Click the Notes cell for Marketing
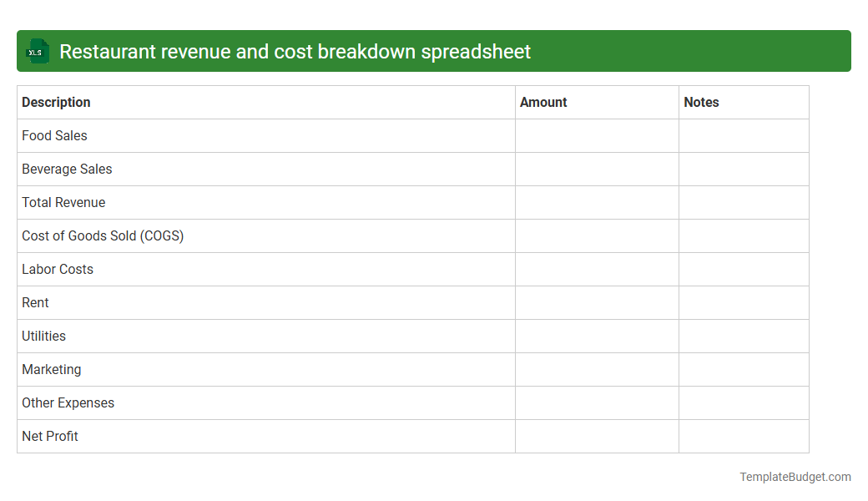 (743, 369)
